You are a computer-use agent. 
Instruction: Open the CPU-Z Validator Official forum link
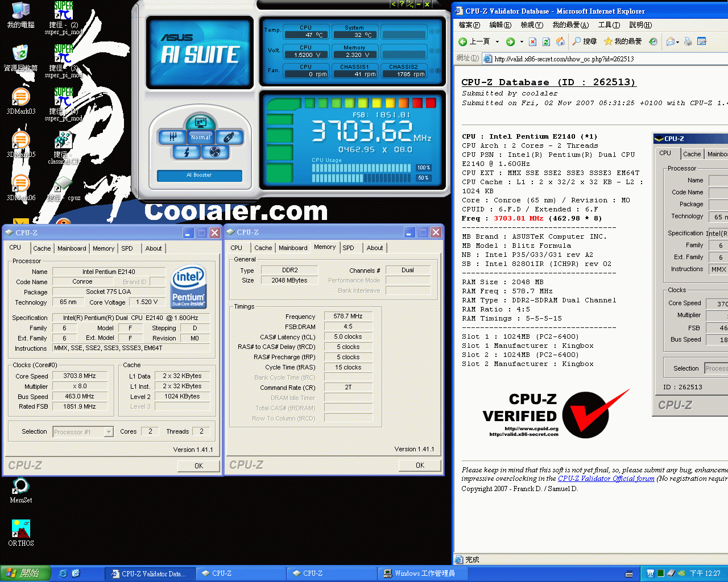pyautogui.click(x=606, y=479)
